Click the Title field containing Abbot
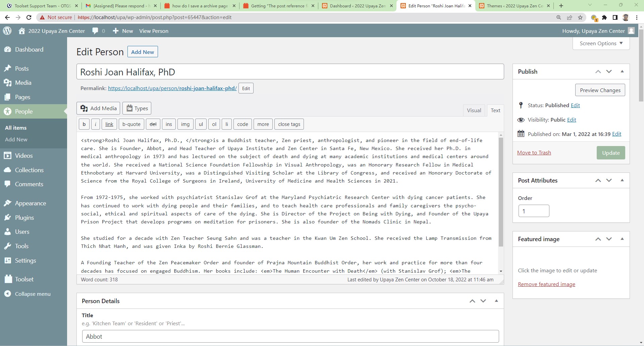This screenshot has width=644, height=346. coord(290,336)
